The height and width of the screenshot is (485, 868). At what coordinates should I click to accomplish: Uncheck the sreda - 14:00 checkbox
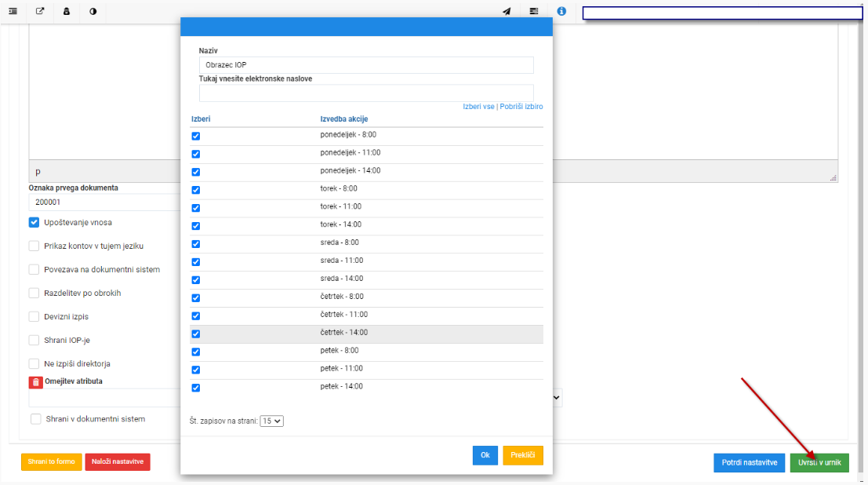[x=196, y=280]
